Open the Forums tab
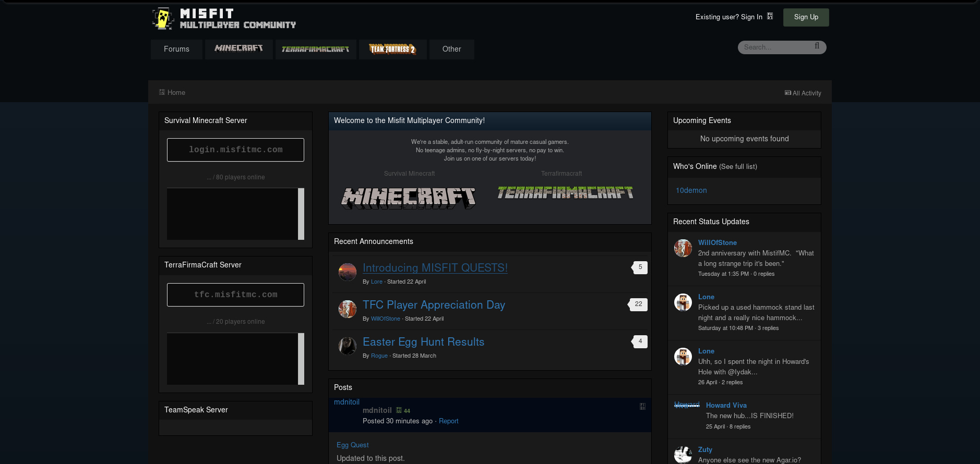 (176, 50)
